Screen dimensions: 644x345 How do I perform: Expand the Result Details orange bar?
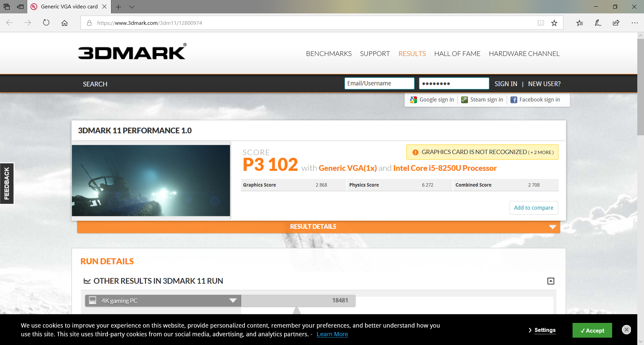pyautogui.click(x=319, y=227)
